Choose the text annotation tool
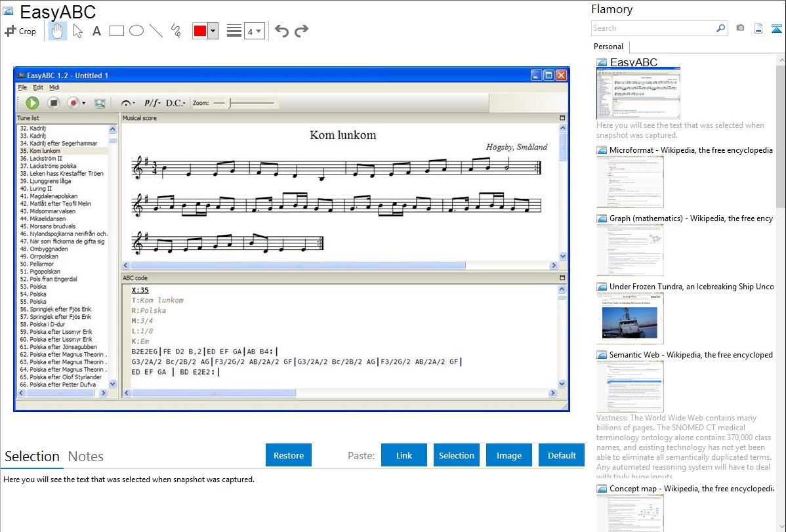Viewport: 786px width, 532px height. coord(96,31)
